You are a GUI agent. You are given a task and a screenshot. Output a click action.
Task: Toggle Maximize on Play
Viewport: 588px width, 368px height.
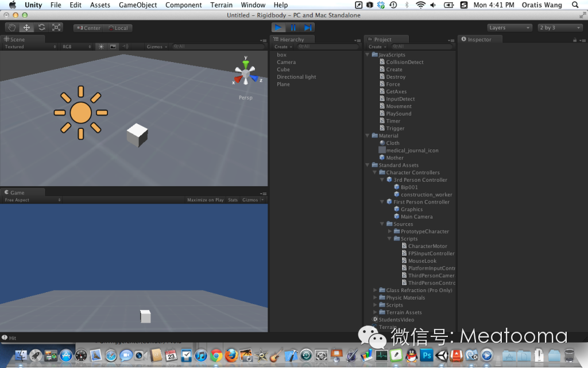pyautogui.click(x=205, y=200)
